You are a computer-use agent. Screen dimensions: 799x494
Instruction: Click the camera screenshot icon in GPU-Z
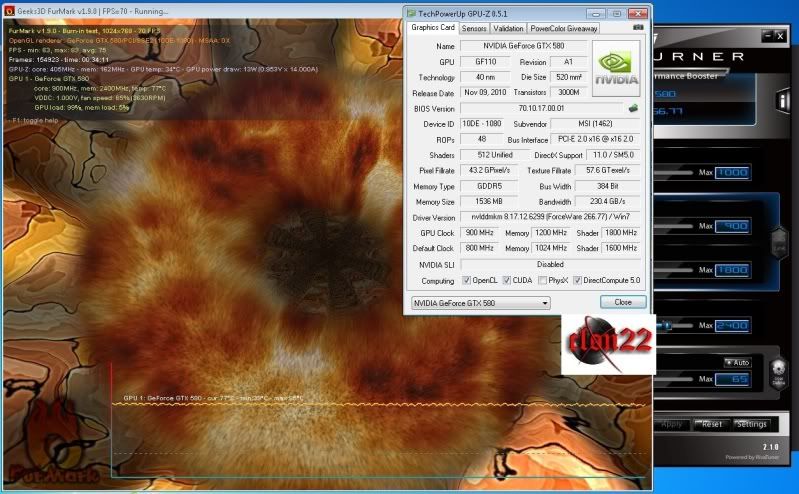(637, 28)
